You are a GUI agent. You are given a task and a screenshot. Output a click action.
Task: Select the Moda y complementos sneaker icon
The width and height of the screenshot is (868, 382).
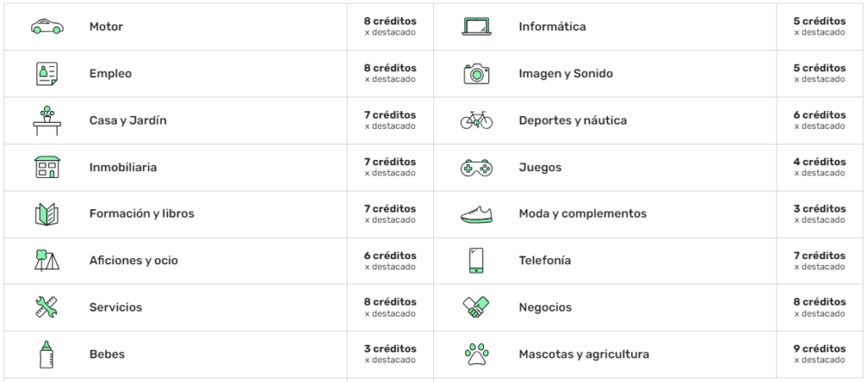click(x=476, y=214)
